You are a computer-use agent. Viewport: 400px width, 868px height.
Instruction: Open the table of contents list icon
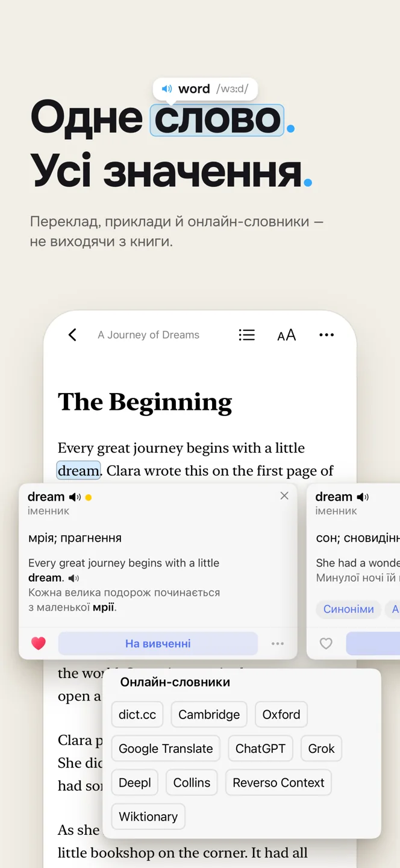pos(247,335)
